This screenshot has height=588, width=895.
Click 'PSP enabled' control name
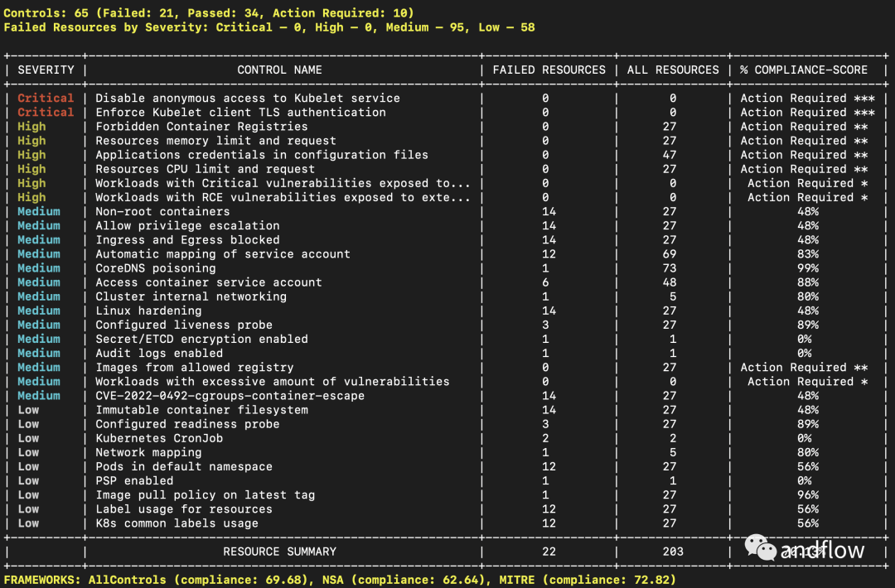(134, 481)
